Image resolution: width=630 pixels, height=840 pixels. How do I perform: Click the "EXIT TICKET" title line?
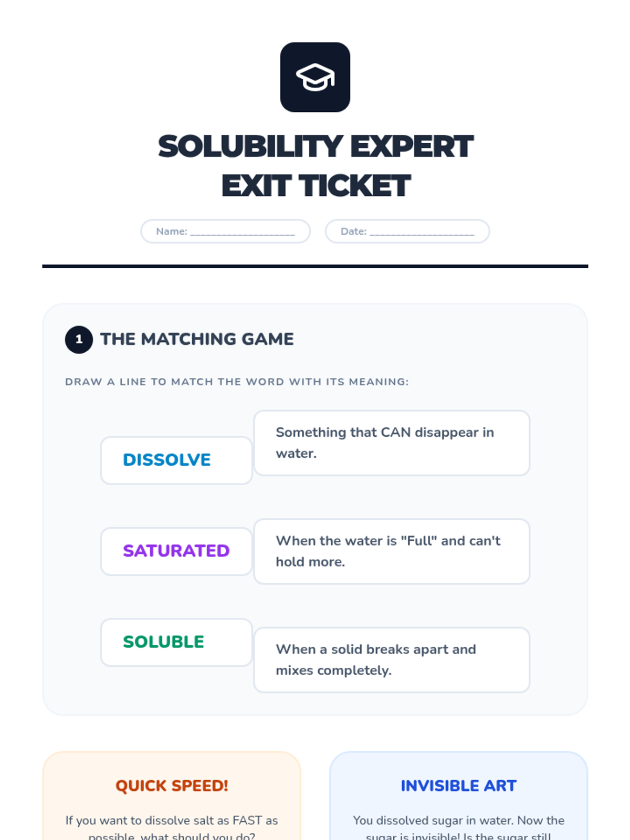[316, 186]
